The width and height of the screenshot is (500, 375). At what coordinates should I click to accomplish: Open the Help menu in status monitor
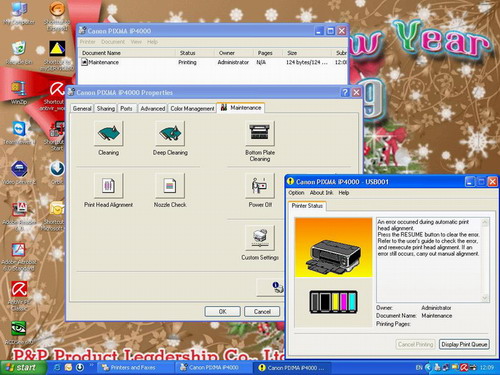tap(344, 193)
